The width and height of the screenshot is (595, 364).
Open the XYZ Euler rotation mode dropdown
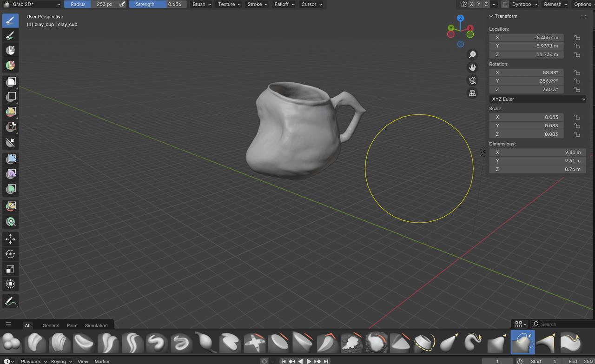click(537, 99)
